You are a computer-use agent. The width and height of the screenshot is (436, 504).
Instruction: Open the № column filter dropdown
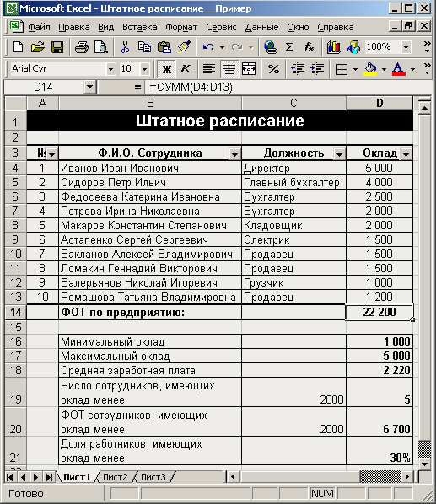pyautogui.click(x=51, y=154)
